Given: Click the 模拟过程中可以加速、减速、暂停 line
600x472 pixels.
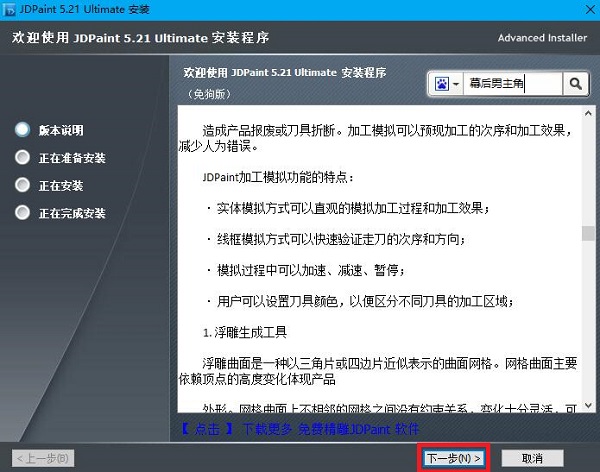Looking at the screenshot, I should pos(306,270).
